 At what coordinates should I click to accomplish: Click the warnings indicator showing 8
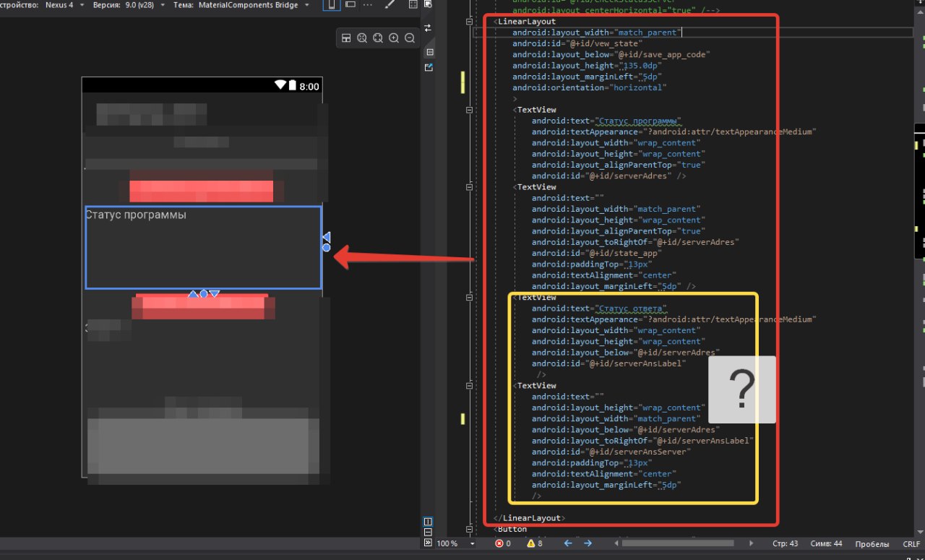[535, 543]
